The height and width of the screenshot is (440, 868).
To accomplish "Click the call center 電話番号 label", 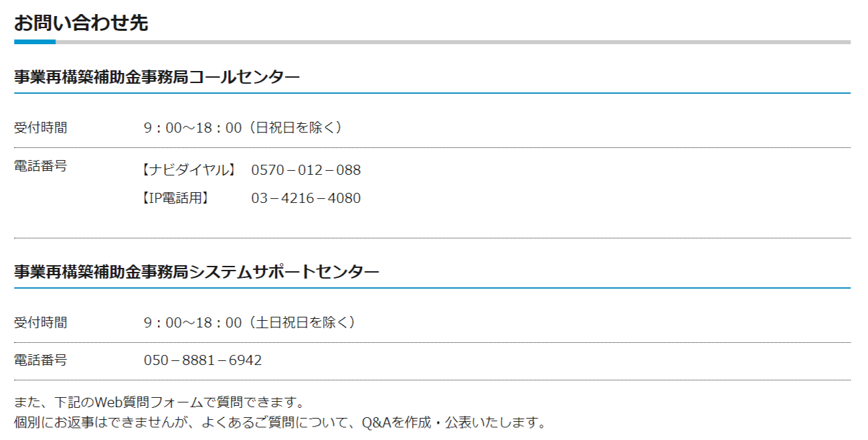I will coord(41,166).
